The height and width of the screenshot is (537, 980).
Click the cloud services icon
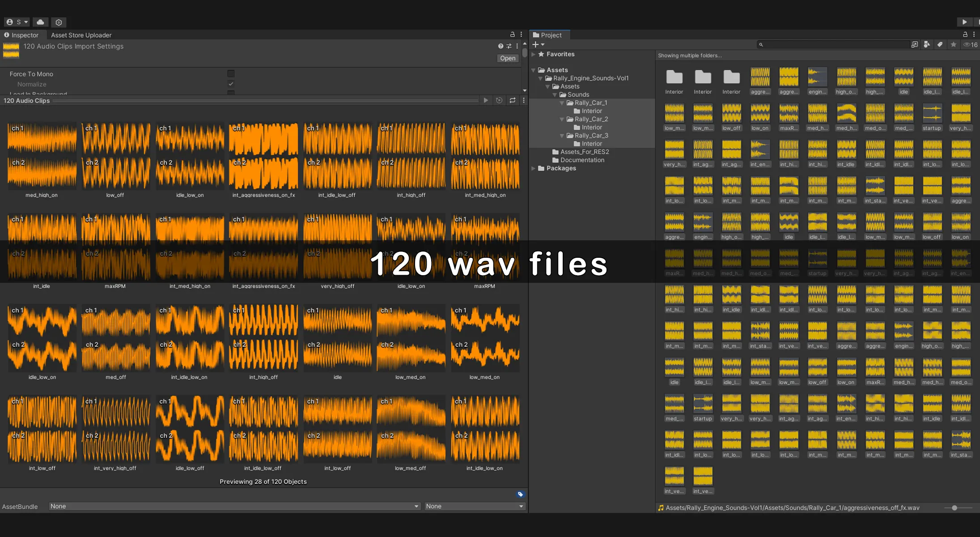(40, 22)
